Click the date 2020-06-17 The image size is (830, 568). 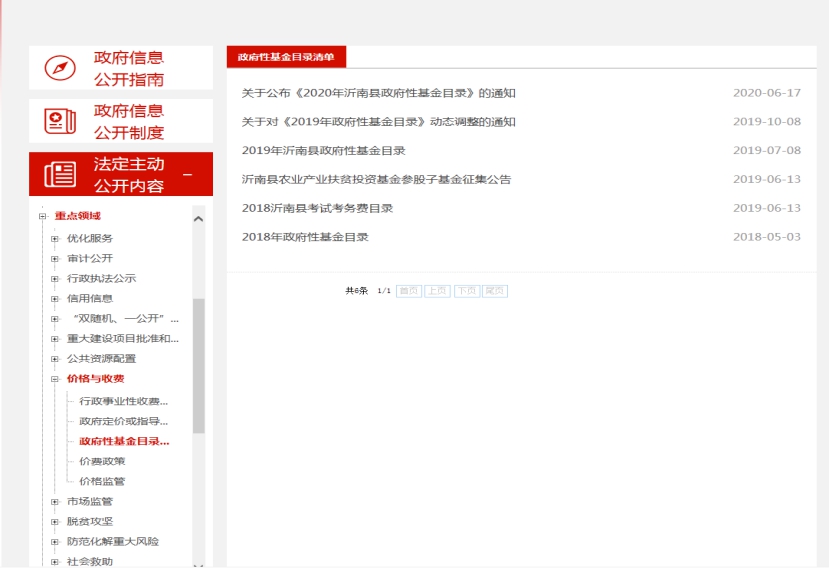[766, 93]
